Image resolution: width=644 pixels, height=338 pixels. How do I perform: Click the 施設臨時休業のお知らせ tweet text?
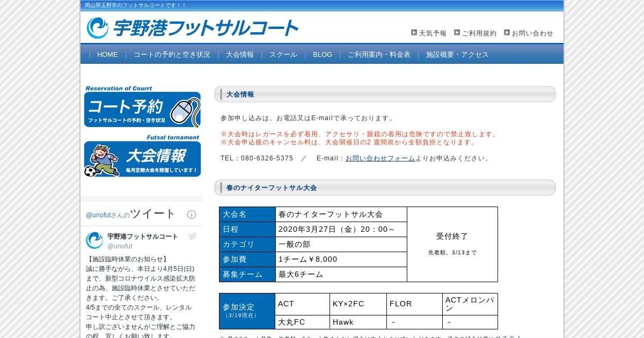pyautogui.click(x=127, y=259)
